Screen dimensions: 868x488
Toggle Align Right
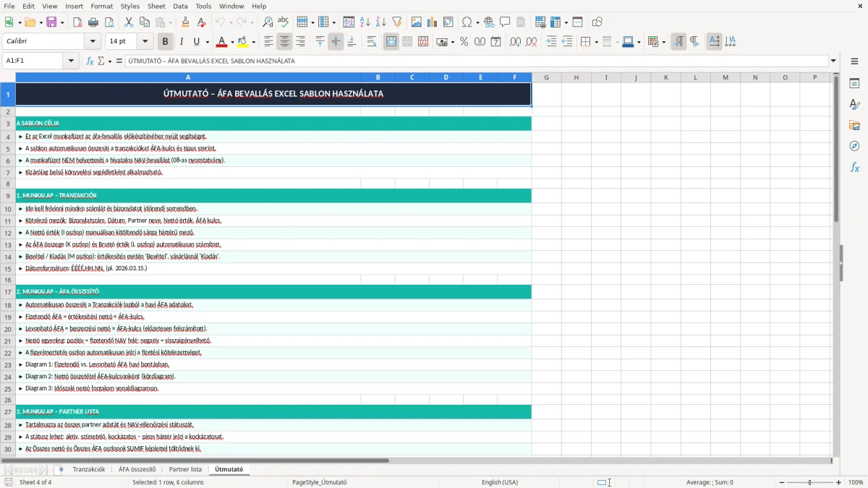pos(300,42)
